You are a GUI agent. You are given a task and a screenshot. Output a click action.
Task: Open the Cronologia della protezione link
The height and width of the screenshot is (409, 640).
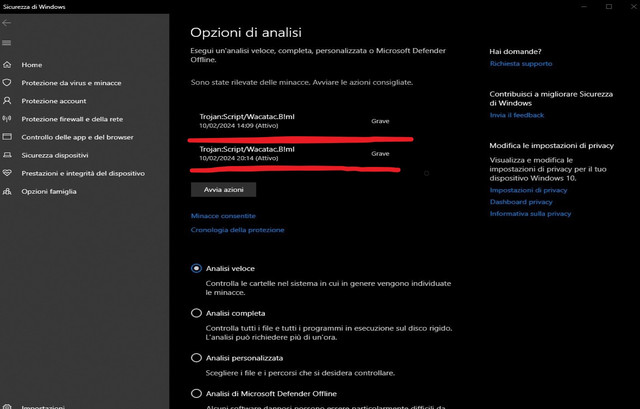tap(237, 230)
